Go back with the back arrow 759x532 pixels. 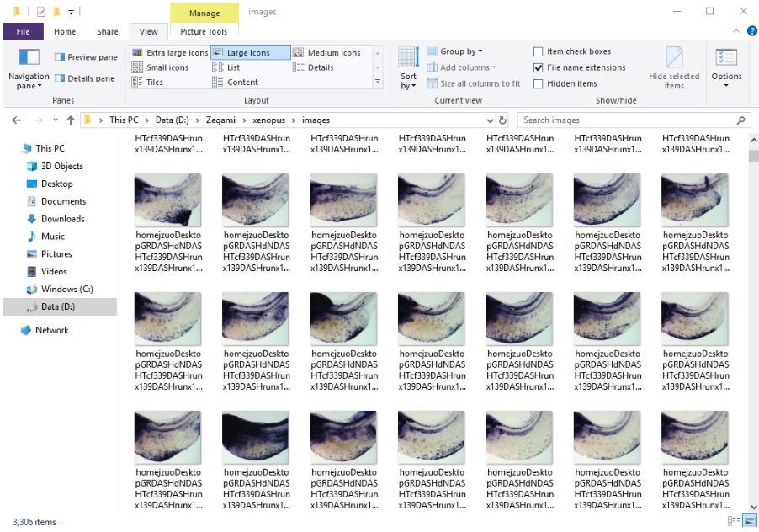point(17,120)
